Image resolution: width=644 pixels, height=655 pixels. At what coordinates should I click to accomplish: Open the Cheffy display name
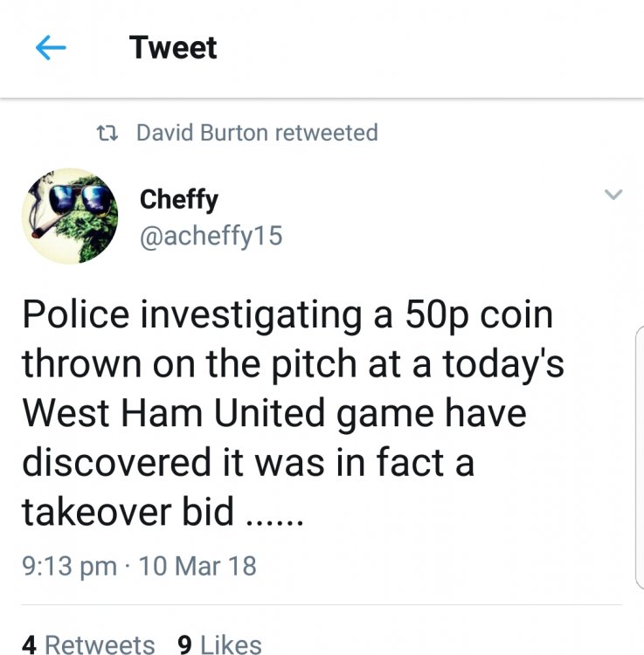pos(179,200)
